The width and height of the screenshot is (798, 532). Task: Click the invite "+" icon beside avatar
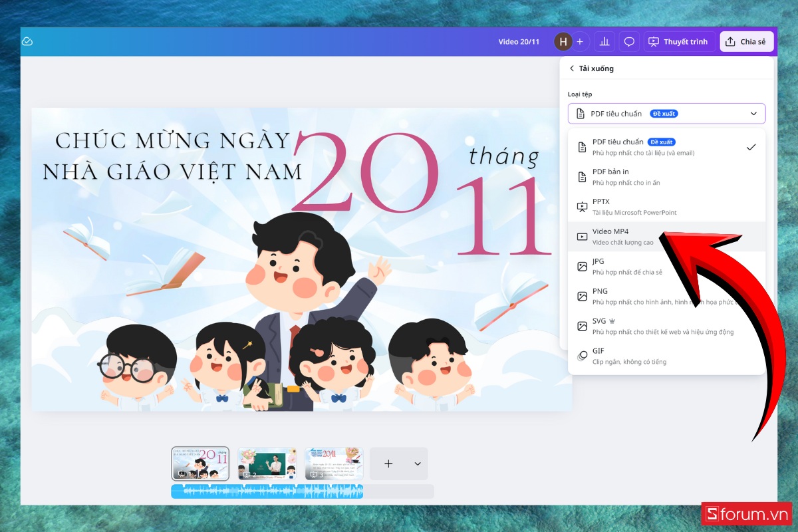tap(579, 41)
